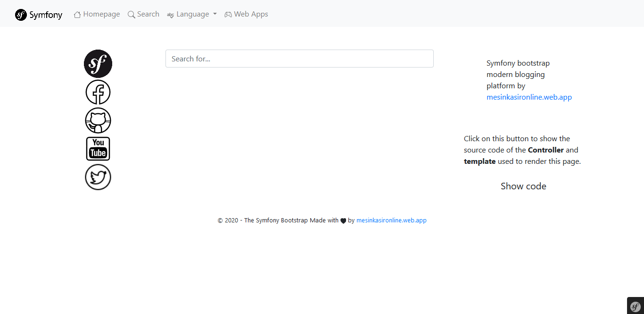Click the Show code button
This screenshot has height=314, width=644.
pos(523,186)
